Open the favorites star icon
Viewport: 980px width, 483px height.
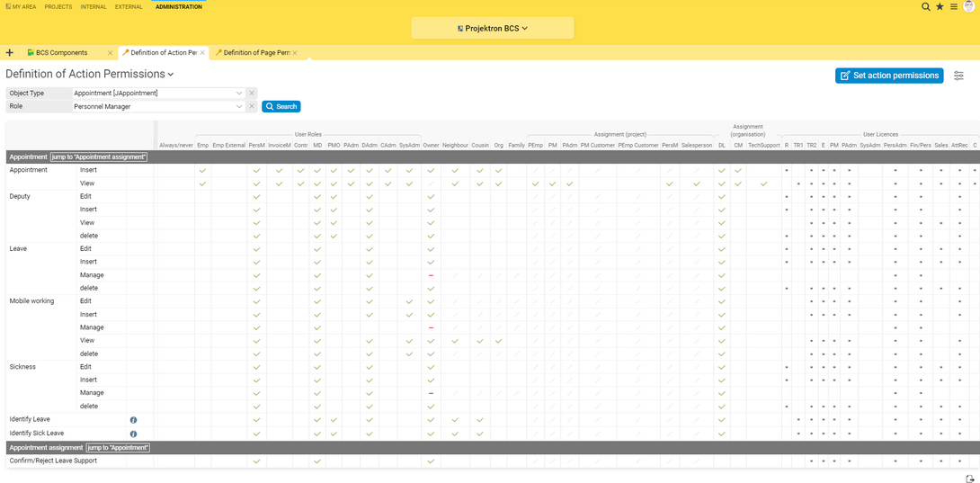pyautogui.click(x=940, y=7)
